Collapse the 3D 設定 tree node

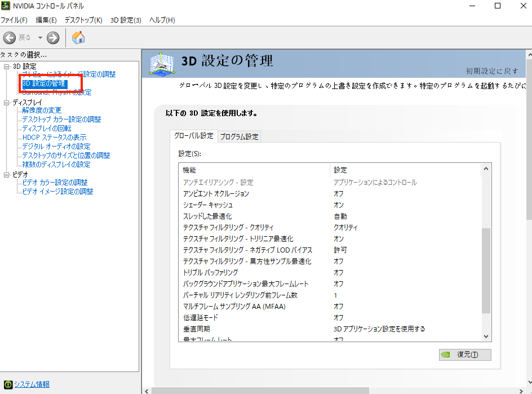(x=6, y=67)
